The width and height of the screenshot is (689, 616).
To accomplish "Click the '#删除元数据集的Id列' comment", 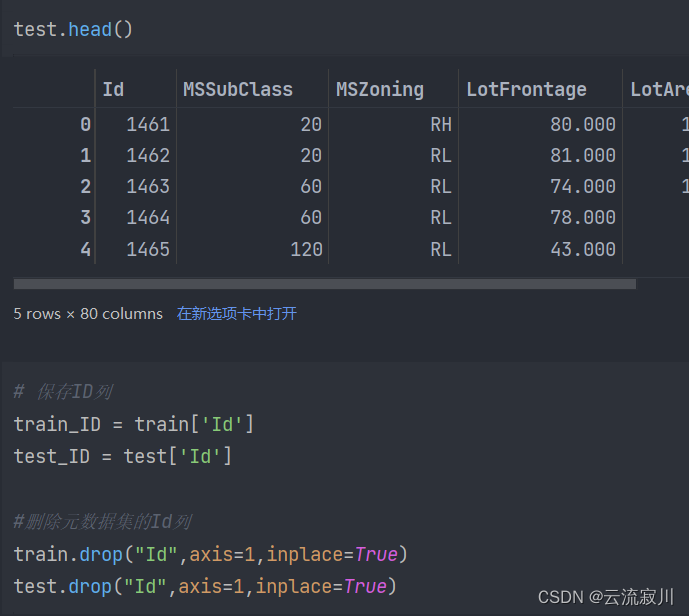I will [x=102, y=522].
